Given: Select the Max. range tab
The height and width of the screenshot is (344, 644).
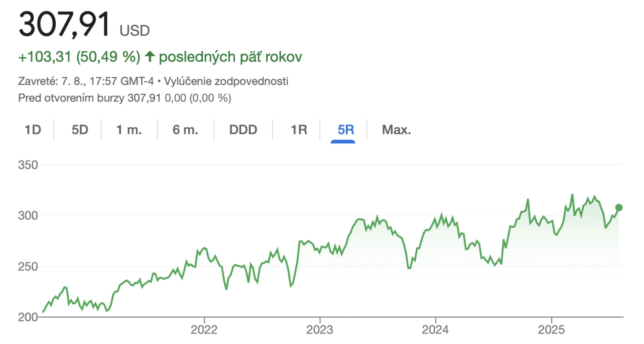Looking at the screenshot, I should pos(396,130).
